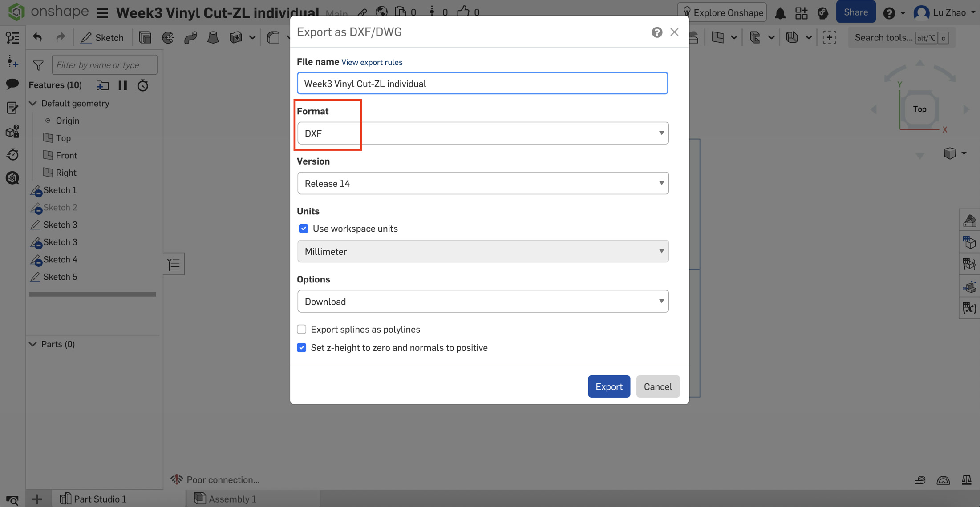Uncheck Use workspace units checkbox
980x507 pixels.
coord(304,229)
